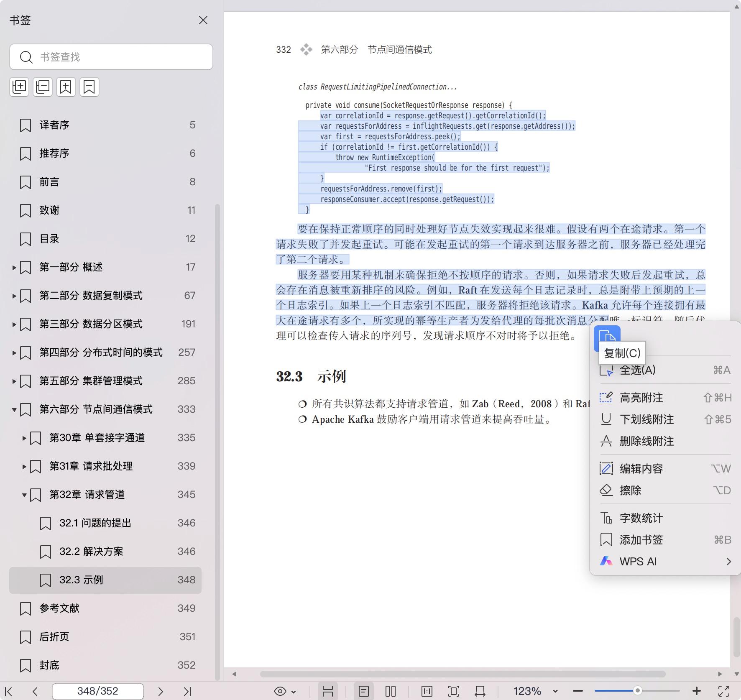This screenshot has width=741, height=700.
Task: Switch to single column reading layout
Action: 426,691
